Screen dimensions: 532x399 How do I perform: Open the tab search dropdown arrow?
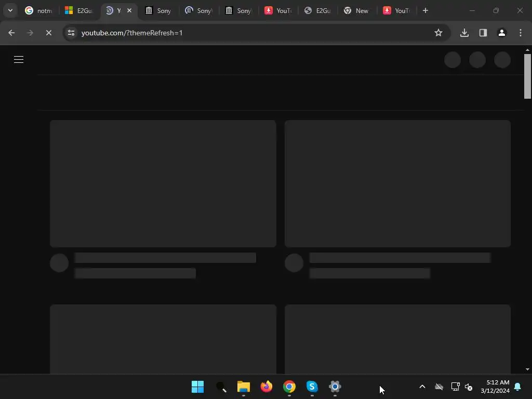click(x=10, y=10)
